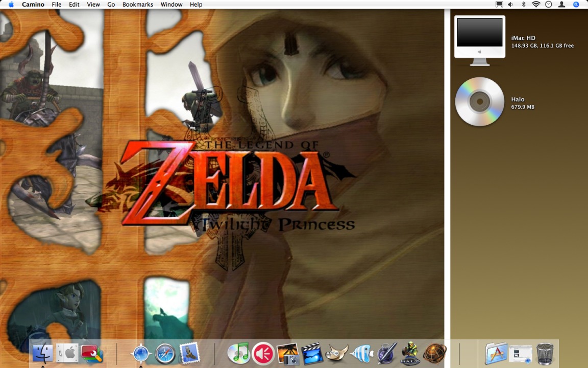
Task: Open Bluetooth status menu
Action: tap(524, 5)
